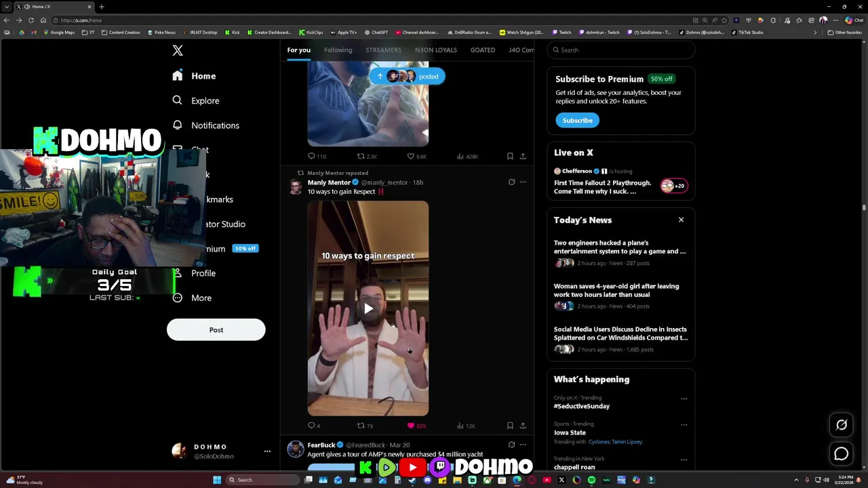Reply to the top post with 110 comments

click(317, 156)
